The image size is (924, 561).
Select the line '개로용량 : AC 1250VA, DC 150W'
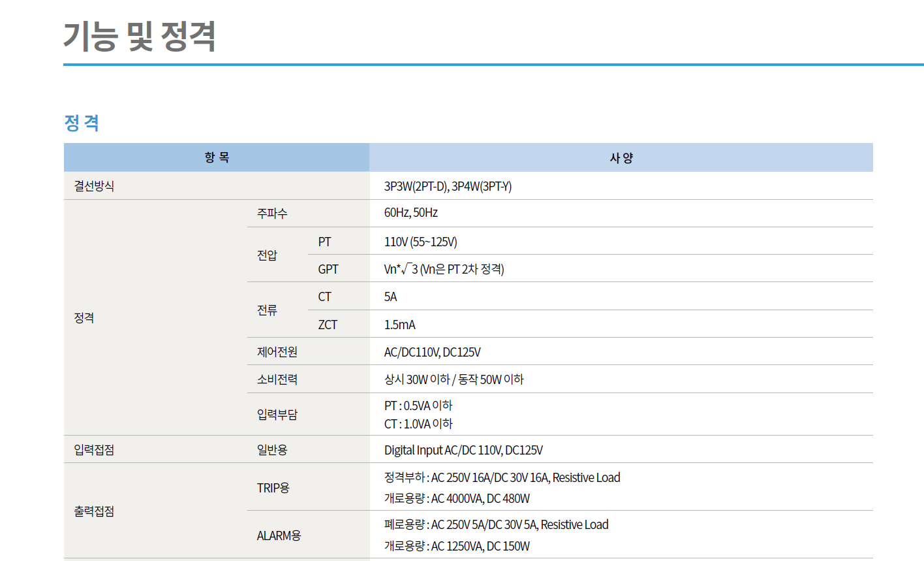point(457,546)
